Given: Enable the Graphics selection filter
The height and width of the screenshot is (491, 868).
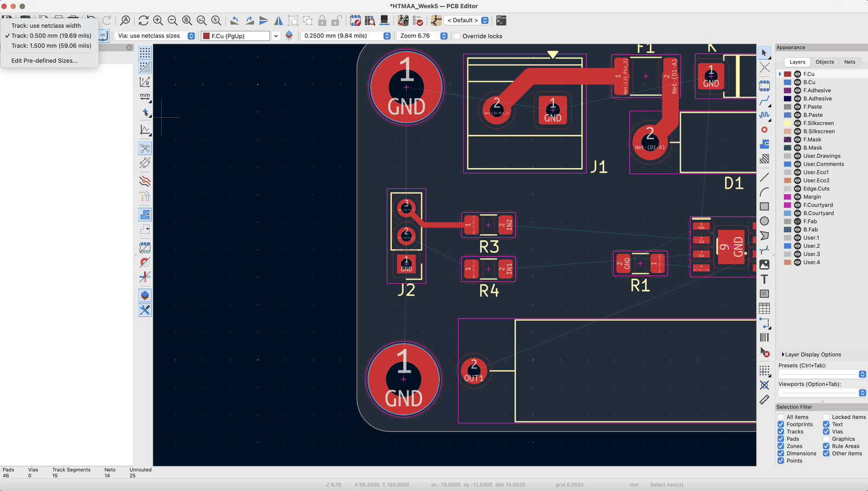Looking at the screenshot, I should pyautogui.click(x=826, y=439).
